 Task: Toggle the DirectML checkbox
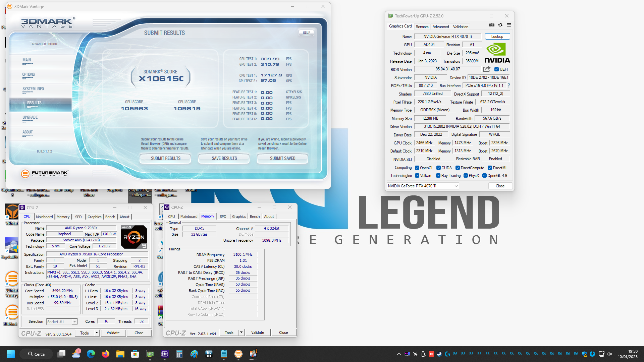tap(490, 168)
